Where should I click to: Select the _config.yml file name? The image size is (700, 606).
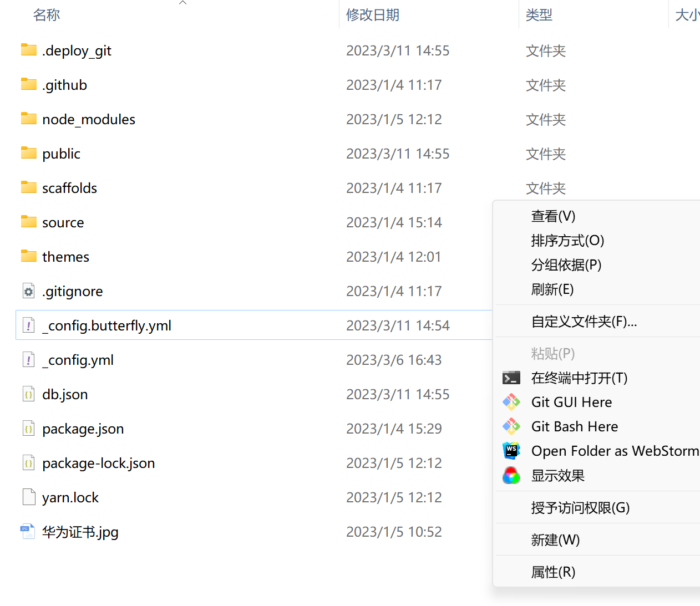(x=78, y=360)
